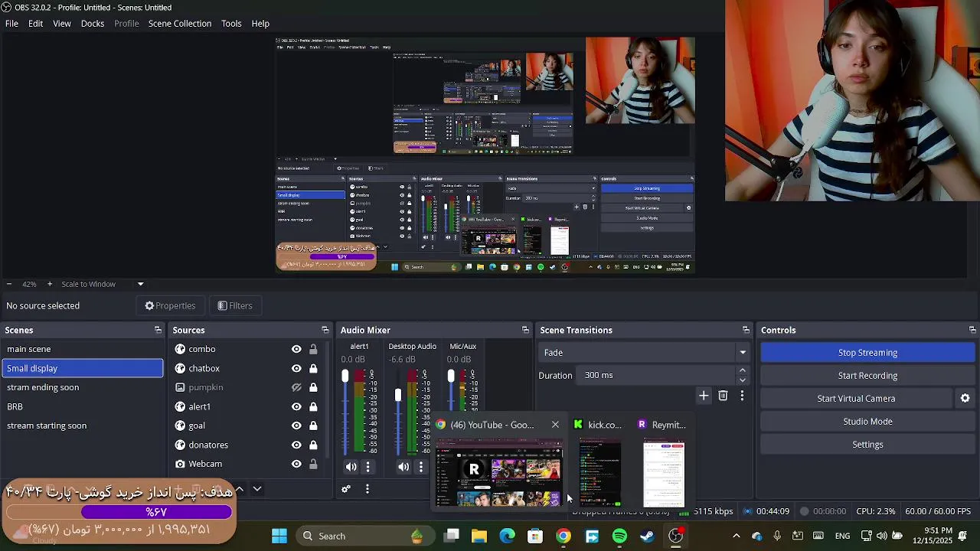Hide the combo source

(x=296, y=349)
